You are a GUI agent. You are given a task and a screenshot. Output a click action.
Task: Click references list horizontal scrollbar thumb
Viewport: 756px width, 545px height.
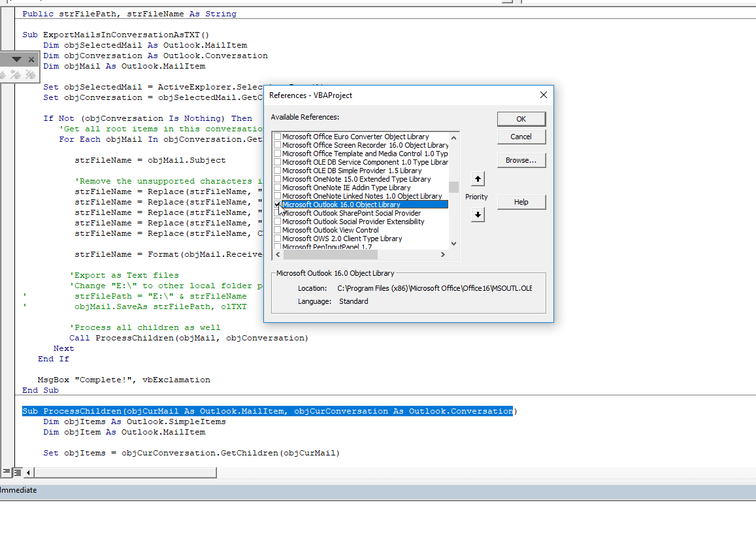pos(330,254)
